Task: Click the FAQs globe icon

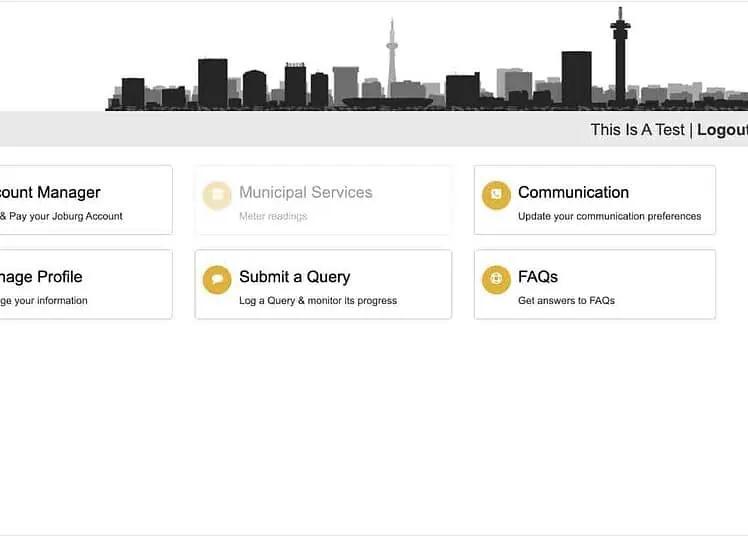Action: pos(496,280)
